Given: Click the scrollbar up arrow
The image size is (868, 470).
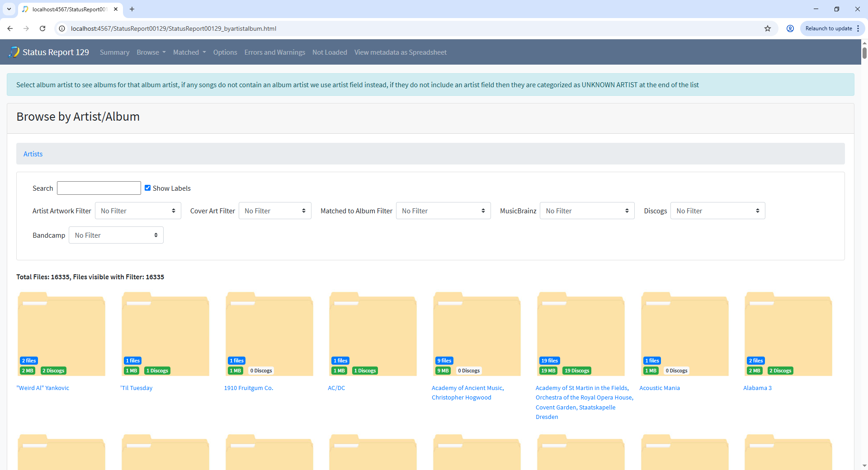Looking at the screenshot, I should click(864, 43).
